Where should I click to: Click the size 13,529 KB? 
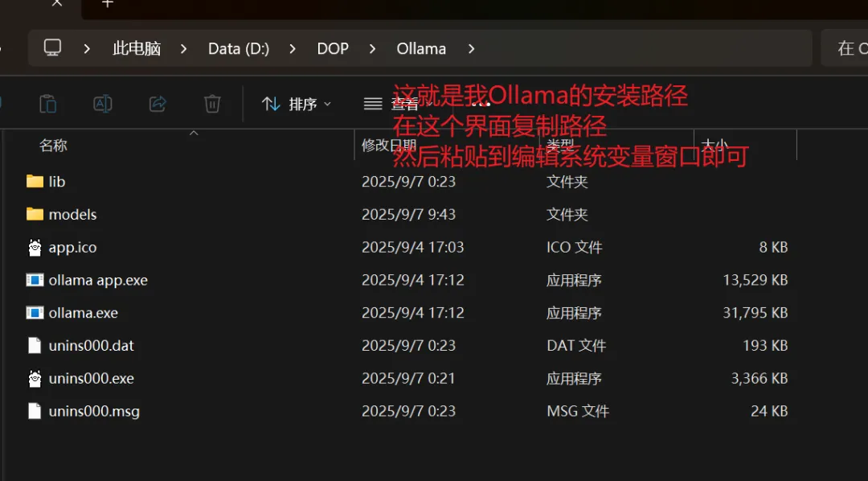755,280
